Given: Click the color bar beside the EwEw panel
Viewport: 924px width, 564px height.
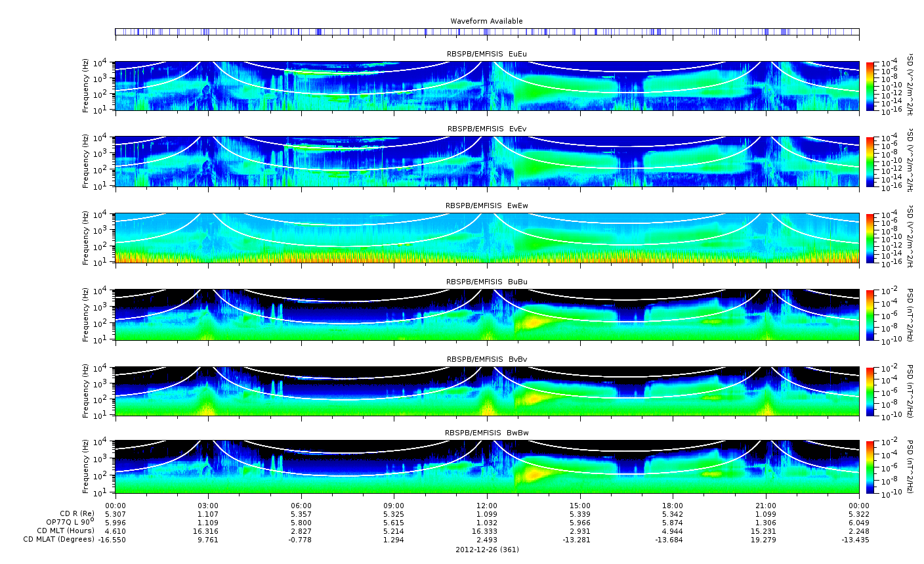Looking at the screenshot, I should point(870,238).
